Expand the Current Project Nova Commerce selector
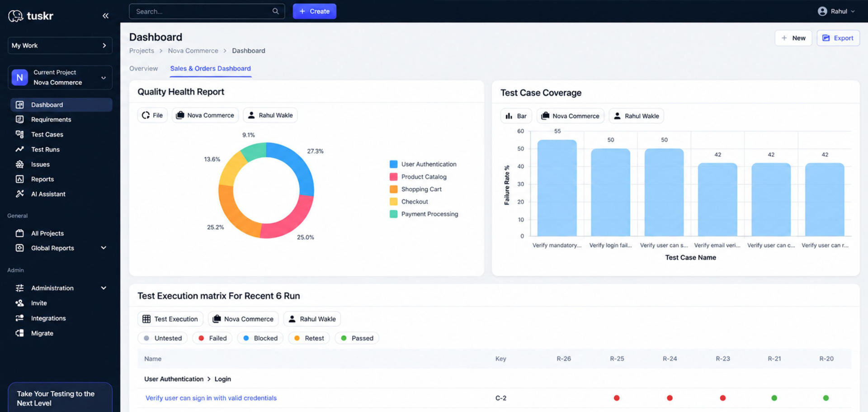The width and height of the screenshot is (868, 412). click(x=60, y=77)
